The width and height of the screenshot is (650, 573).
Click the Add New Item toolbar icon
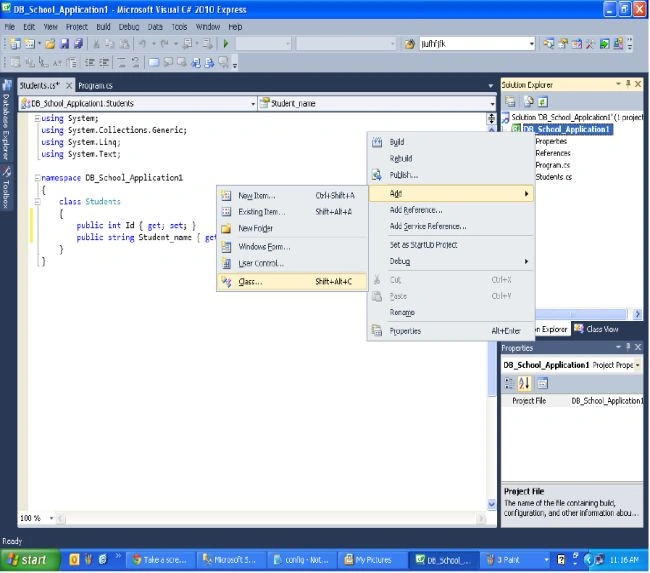tap(29, 44)
